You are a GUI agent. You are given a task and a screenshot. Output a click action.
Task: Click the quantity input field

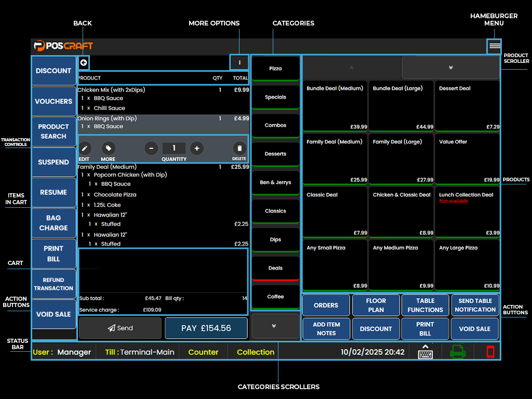(x=174, y=148)
